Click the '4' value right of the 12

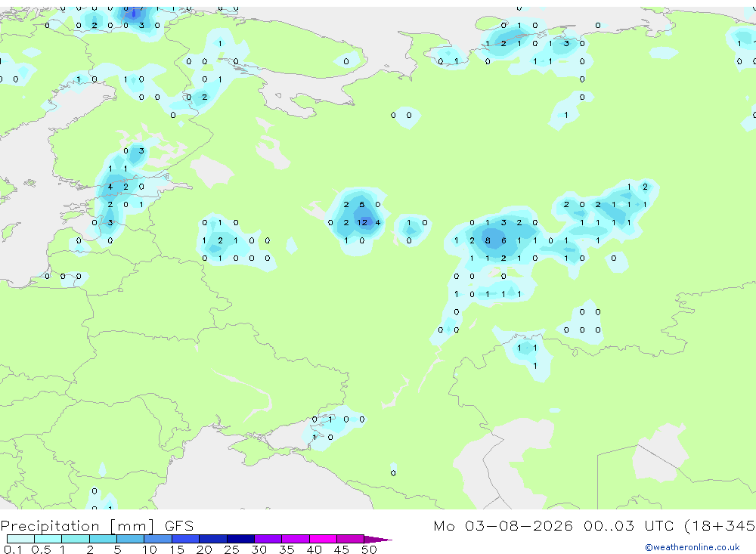[x=377, y=222]
